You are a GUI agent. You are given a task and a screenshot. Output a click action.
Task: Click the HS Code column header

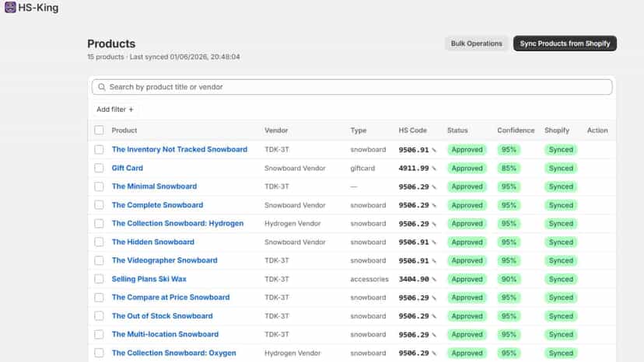(x=412, y=130)
